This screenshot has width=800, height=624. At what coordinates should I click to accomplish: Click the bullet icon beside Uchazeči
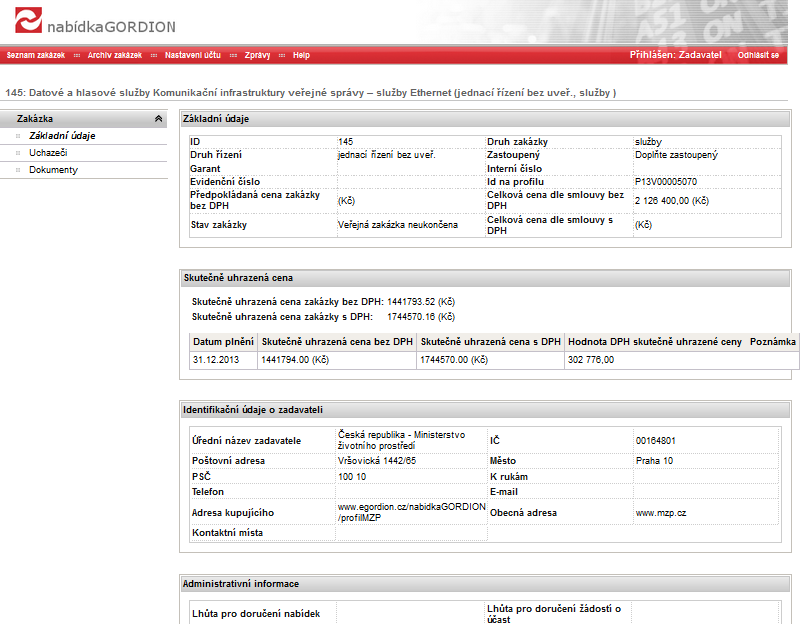[x=18, y=153]
